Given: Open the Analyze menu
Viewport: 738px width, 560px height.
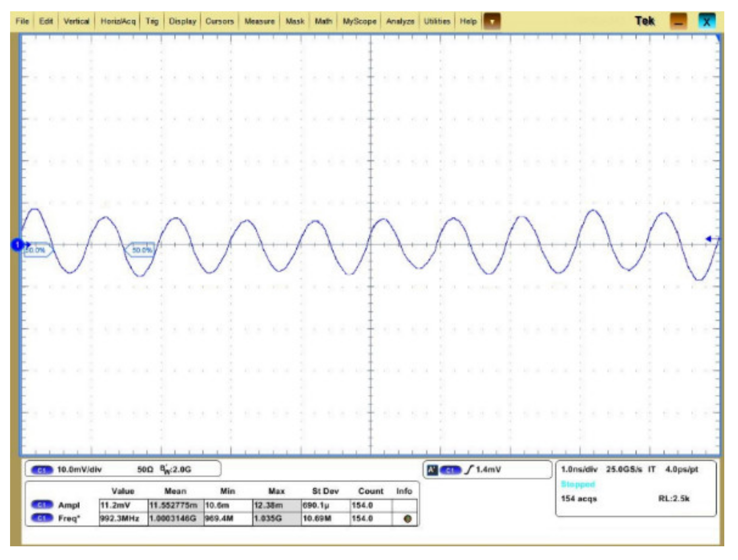Looking at the screenshot, I should click(x=400, y=21).
